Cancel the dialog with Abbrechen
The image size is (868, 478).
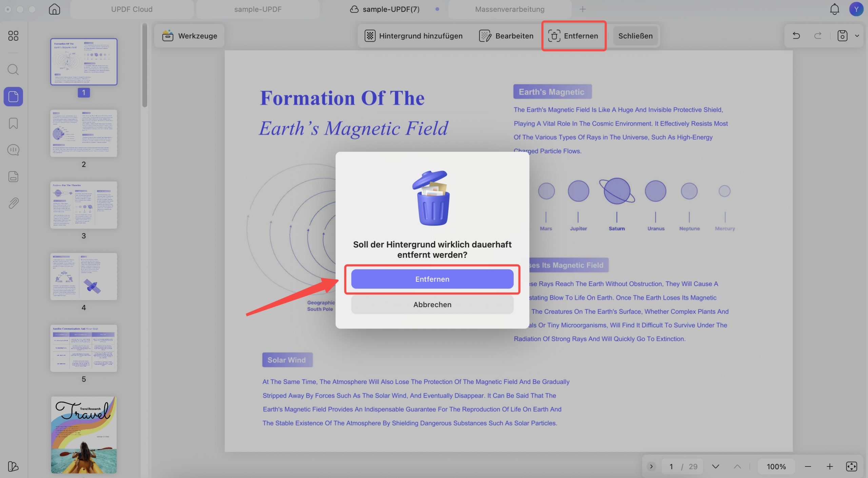[432, 304]
